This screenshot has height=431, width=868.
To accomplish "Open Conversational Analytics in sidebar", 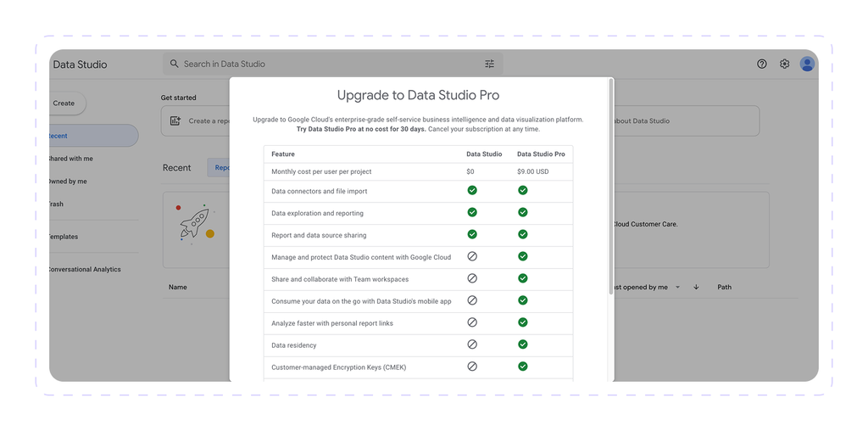I will 85,269.
